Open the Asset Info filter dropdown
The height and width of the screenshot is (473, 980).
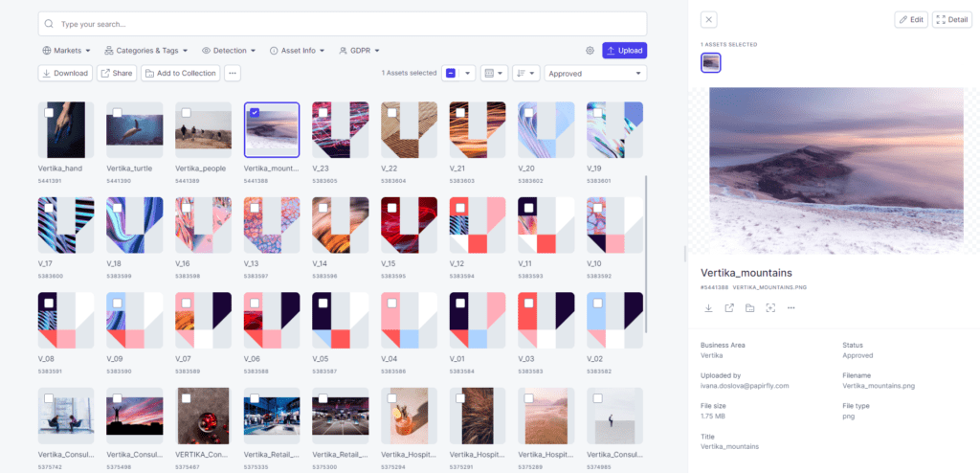(x=298, y=51)
